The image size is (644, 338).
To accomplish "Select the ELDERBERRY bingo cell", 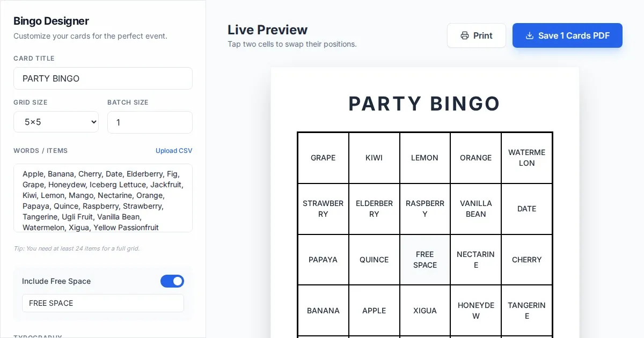I will (x=374, y=209).
